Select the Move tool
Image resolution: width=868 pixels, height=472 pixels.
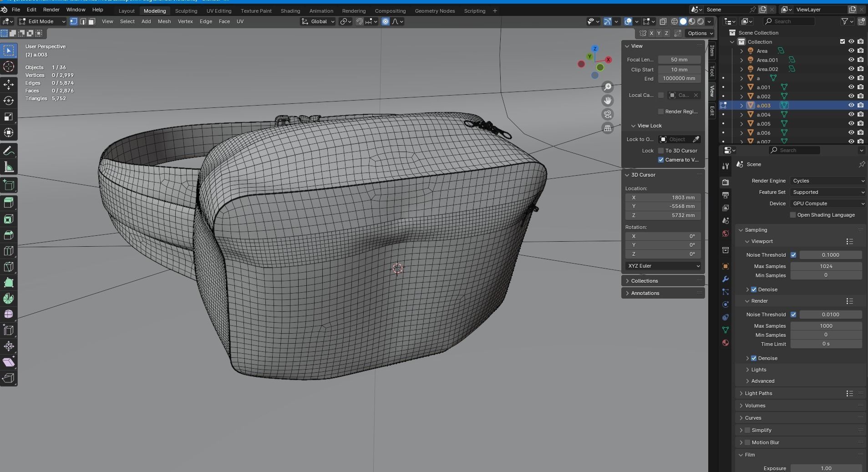(x=9, y=85)
